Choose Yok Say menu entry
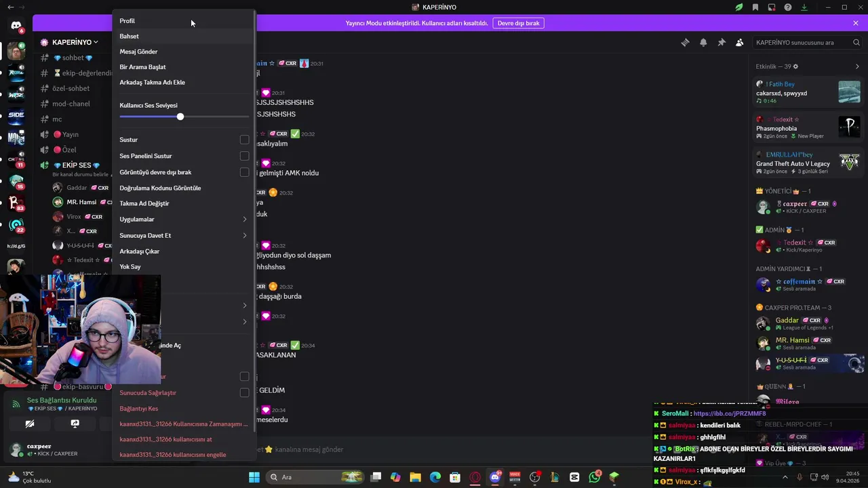Screen dimensions: 868x488 click(183, 267)
